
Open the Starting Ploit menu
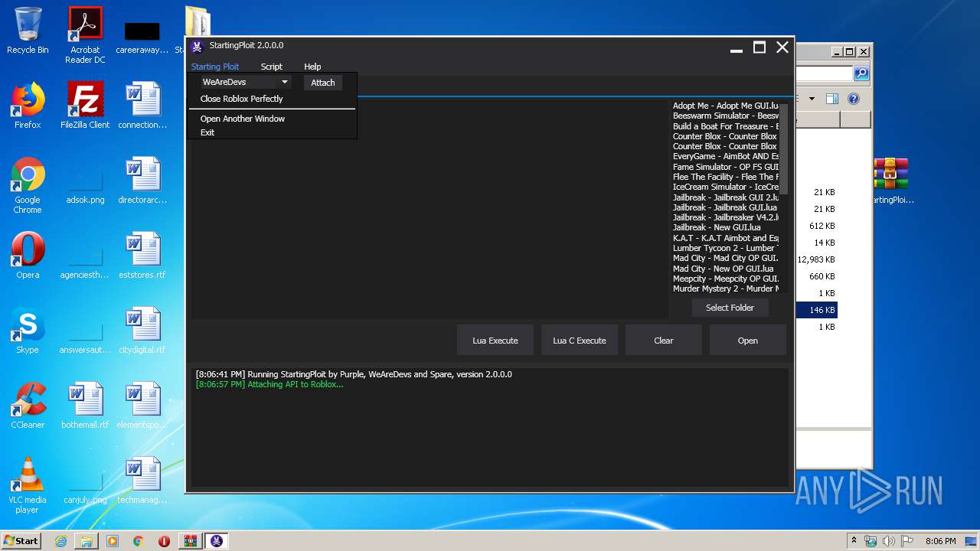(215, 67)
